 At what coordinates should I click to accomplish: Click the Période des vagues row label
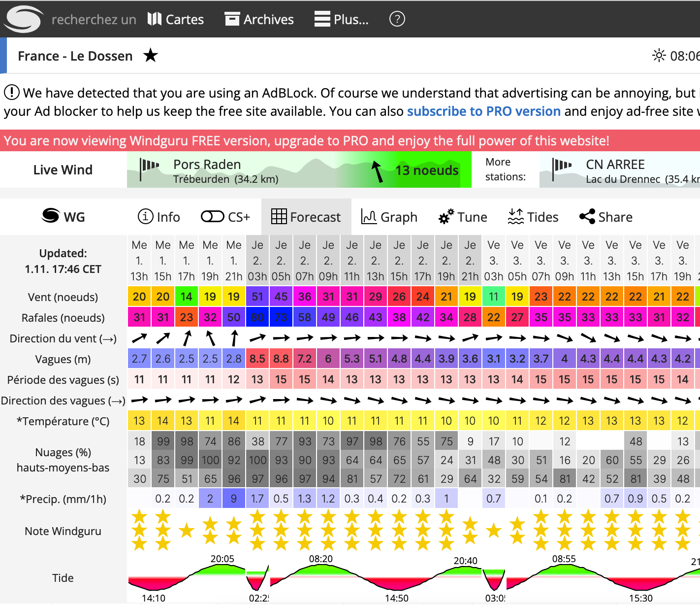(x=63, y=380)
